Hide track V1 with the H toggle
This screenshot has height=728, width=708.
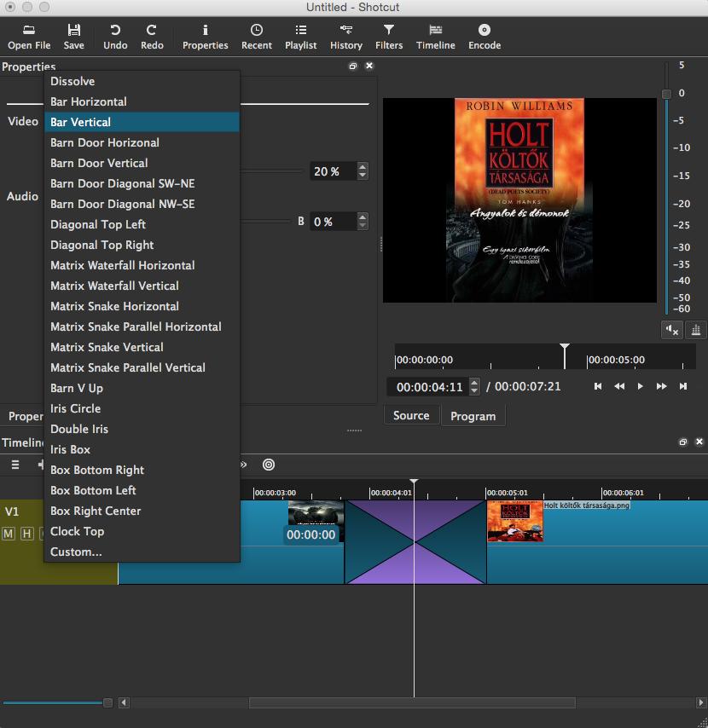pyautogui.click(x=27, y=534)
